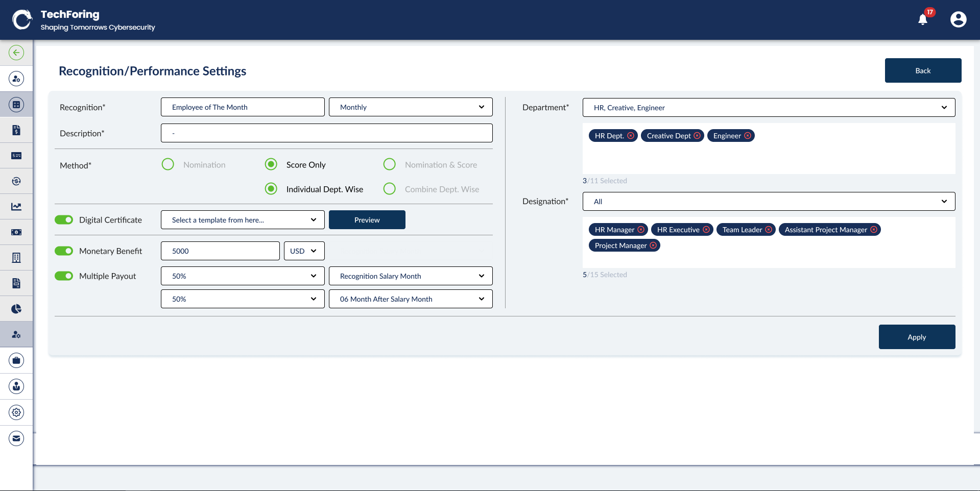Image resolution: width=980 pixels, height=491 pixels.
Task: Click the Team Leader tag label
Action: (742, 230)
